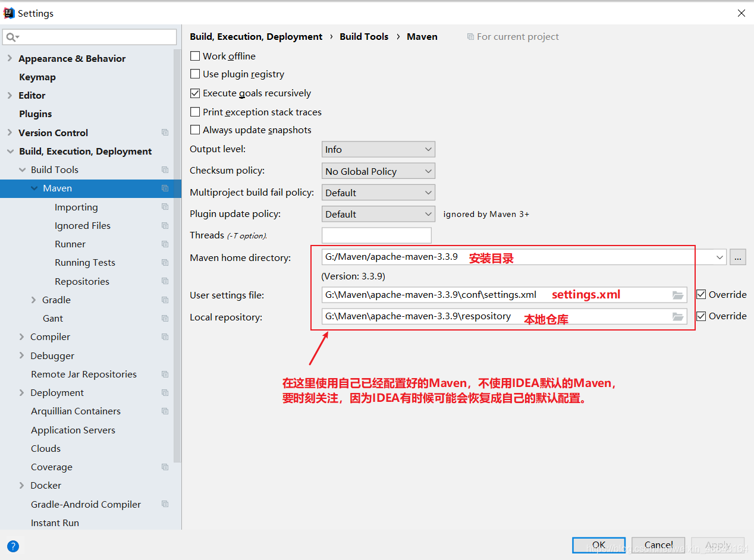Click the search magnifier icon in settings

(x=11, y=37)
